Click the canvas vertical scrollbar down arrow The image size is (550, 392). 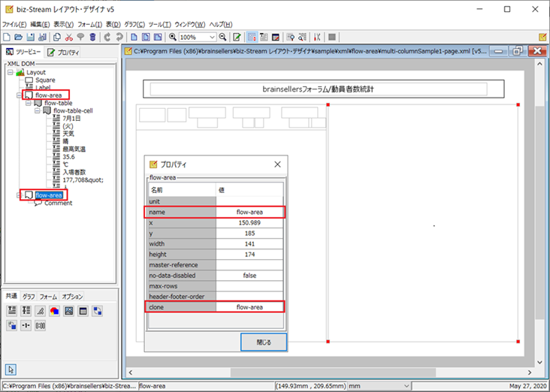(x=539, y=362)
